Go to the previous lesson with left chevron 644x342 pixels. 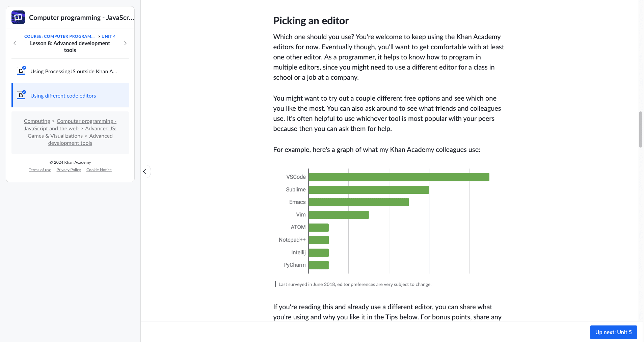point(15,43)
